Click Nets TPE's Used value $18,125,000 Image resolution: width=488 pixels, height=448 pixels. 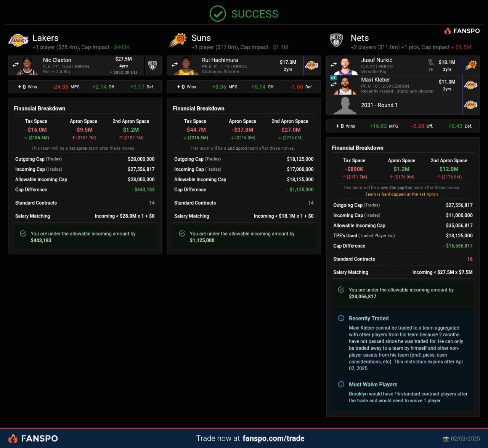(459, 236)
